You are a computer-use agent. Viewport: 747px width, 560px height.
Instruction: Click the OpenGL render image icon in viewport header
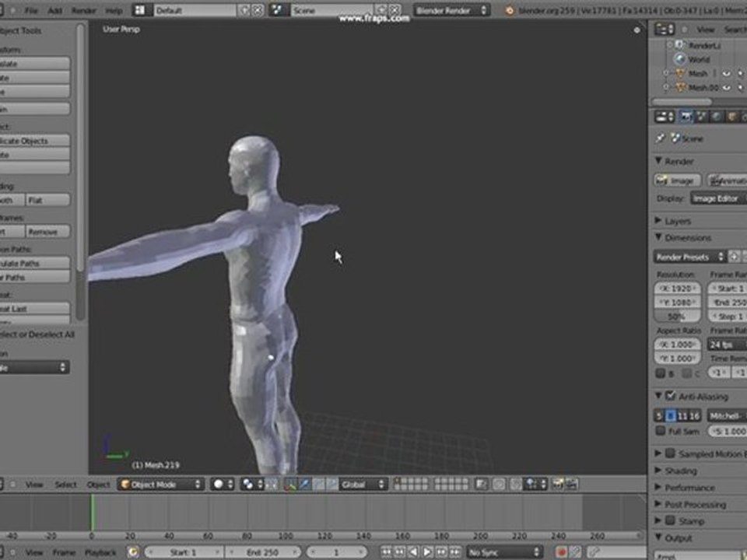(558, 485)
